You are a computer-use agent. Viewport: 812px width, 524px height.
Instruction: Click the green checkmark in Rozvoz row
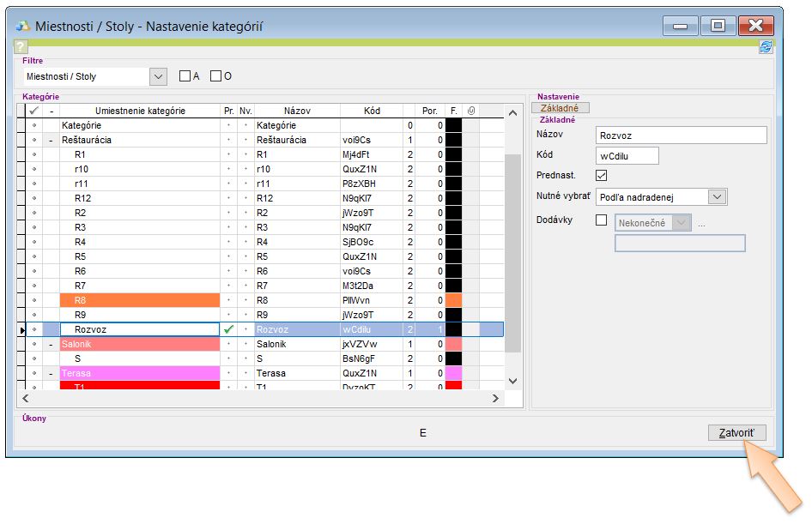pyautogui.click(x=228, y=329)
